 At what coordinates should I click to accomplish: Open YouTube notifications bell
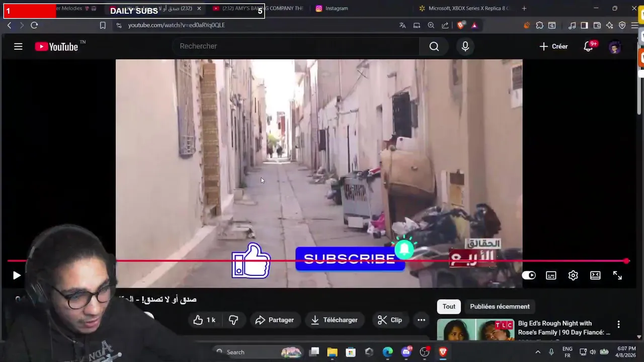click(x=588, y=47)
